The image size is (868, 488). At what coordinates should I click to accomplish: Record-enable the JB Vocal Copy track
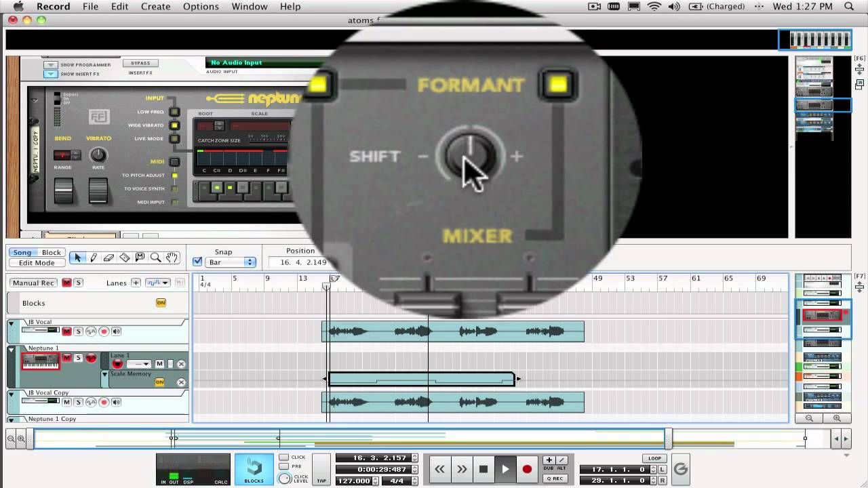104,402
